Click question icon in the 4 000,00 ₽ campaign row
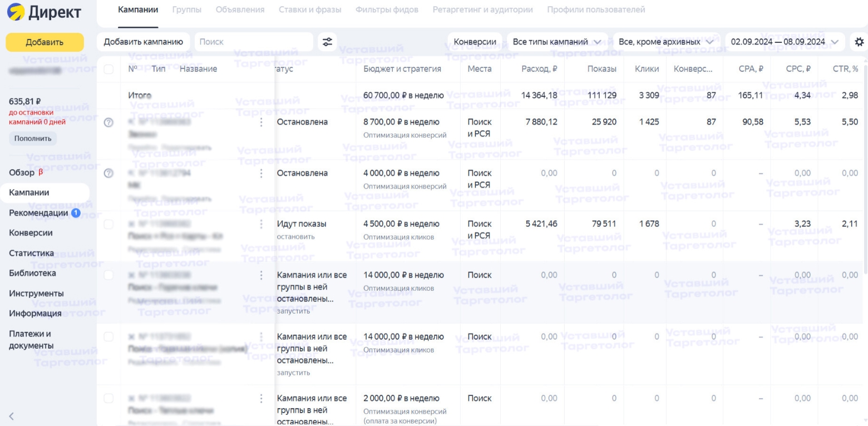 pyautogui.click(x=108, y=173)
